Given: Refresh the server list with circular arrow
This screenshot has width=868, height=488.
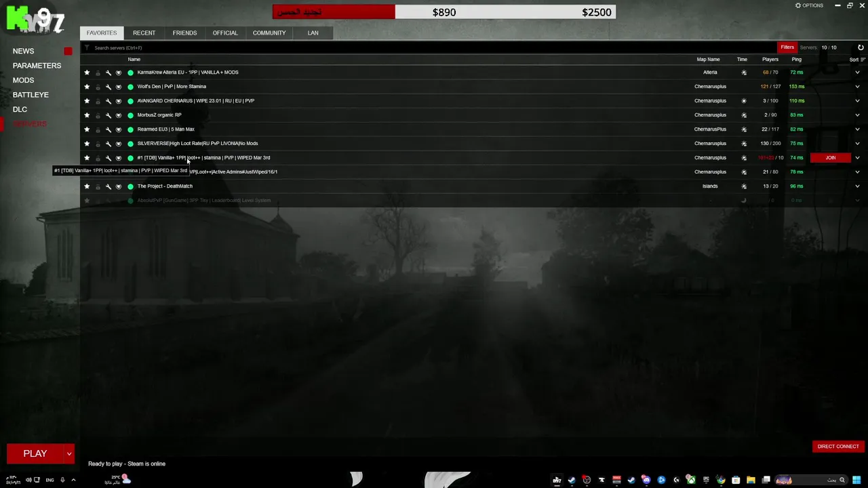Looking at the screenshot, I should click(861, 47).
